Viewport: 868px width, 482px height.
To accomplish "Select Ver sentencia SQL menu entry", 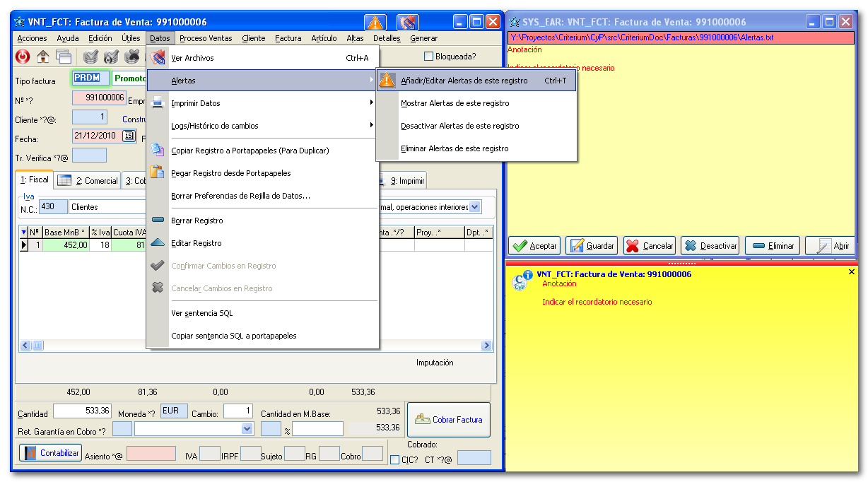I will click(202, 313).
